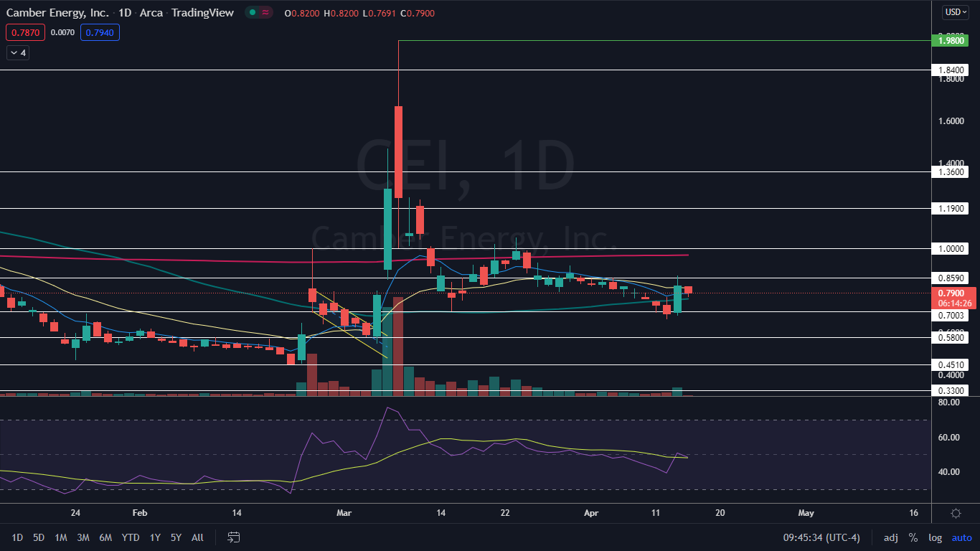Click the 0.0070 spread value
Image resolution: width=980 pixels, height=551 pixels.
click(62, 32)
